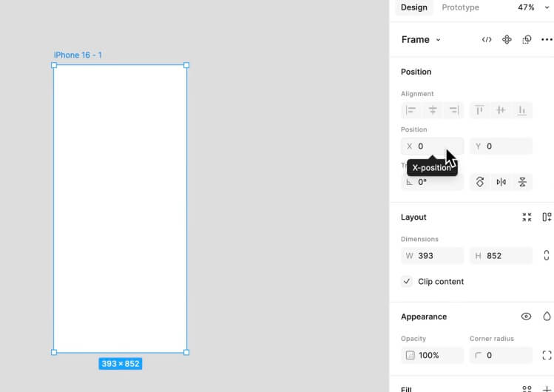Add auto layout to the frame
Viewport: 554px width, 392px height.
(547, 217)
